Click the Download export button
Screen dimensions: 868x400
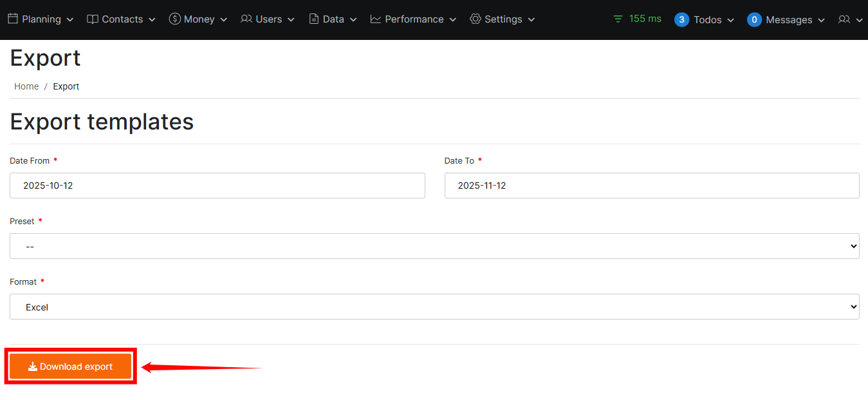point(70,366)
